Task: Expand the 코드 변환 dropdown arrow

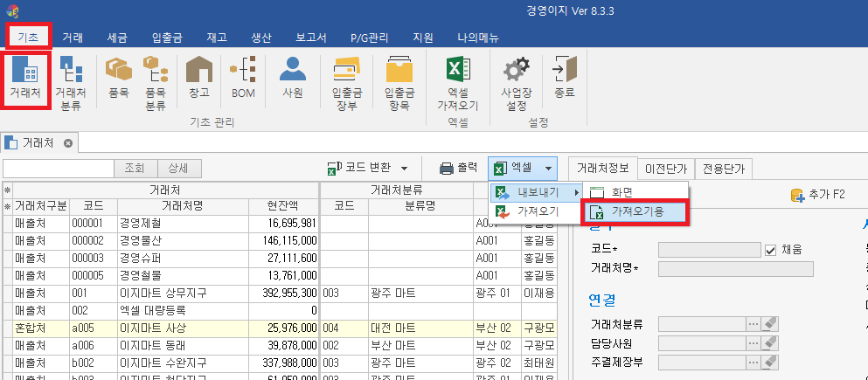Action: [x=404, y=169]
